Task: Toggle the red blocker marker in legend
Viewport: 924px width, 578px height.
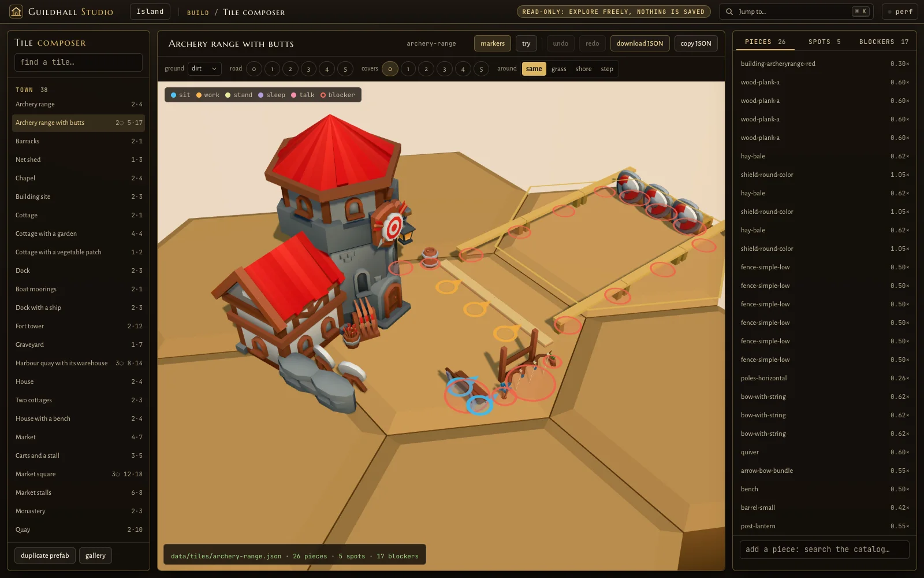Action: 338,95
